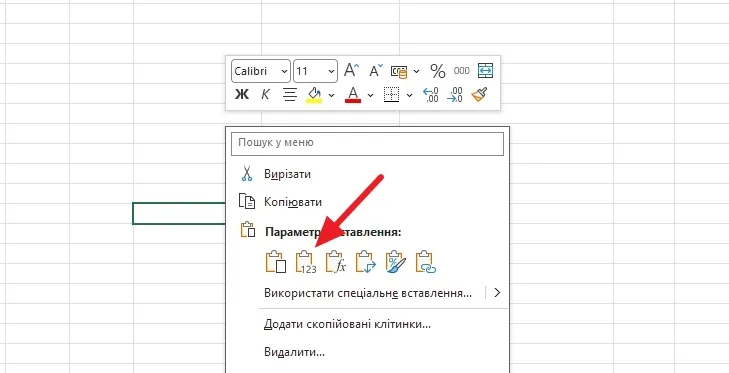Apply red font color A
The image size is (729, 373).
tap(353, 95)
